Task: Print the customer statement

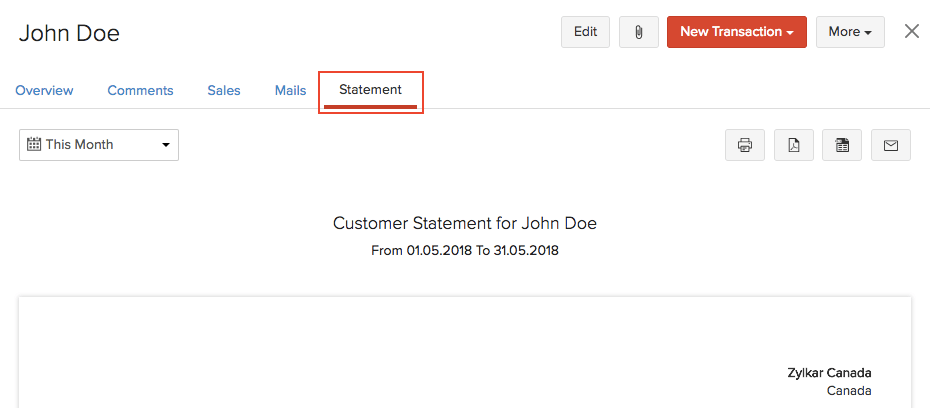Action: pos(745,145)
